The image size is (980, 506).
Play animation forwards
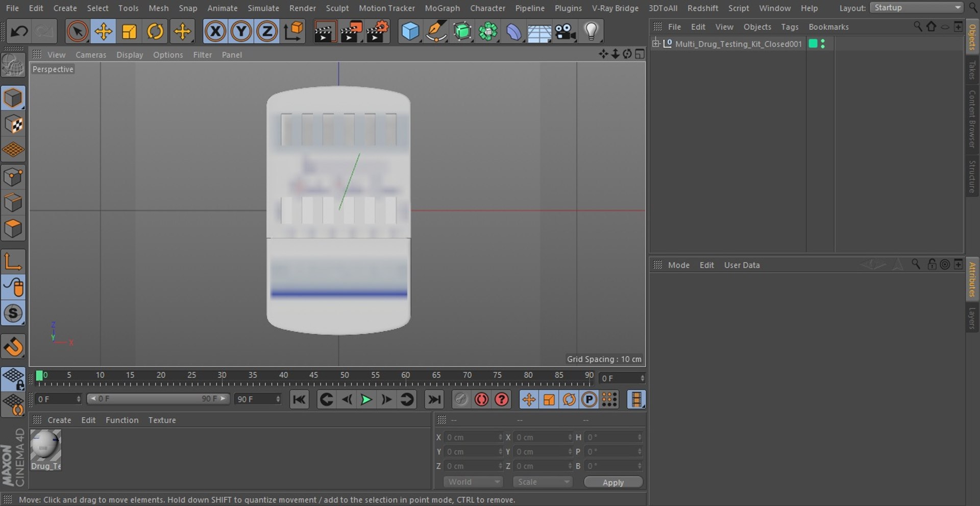(x=366, y=399)
